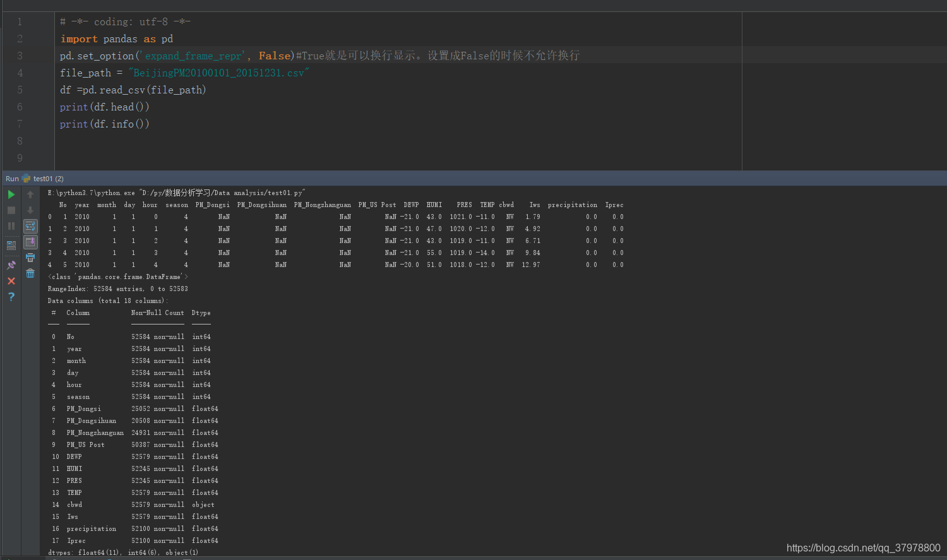Screen dimensions: 947x560
Task: Click the 'Dtype' header in info output
Action: (x=201, y=313)
